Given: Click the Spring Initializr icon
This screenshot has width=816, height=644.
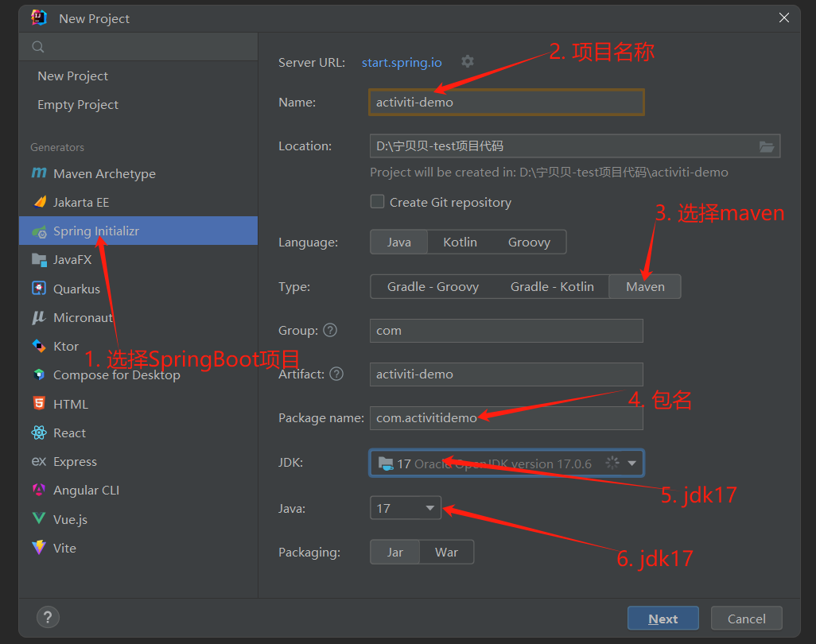Looking at the screenshot, I should pyautogui.click(x=39, y=231).
